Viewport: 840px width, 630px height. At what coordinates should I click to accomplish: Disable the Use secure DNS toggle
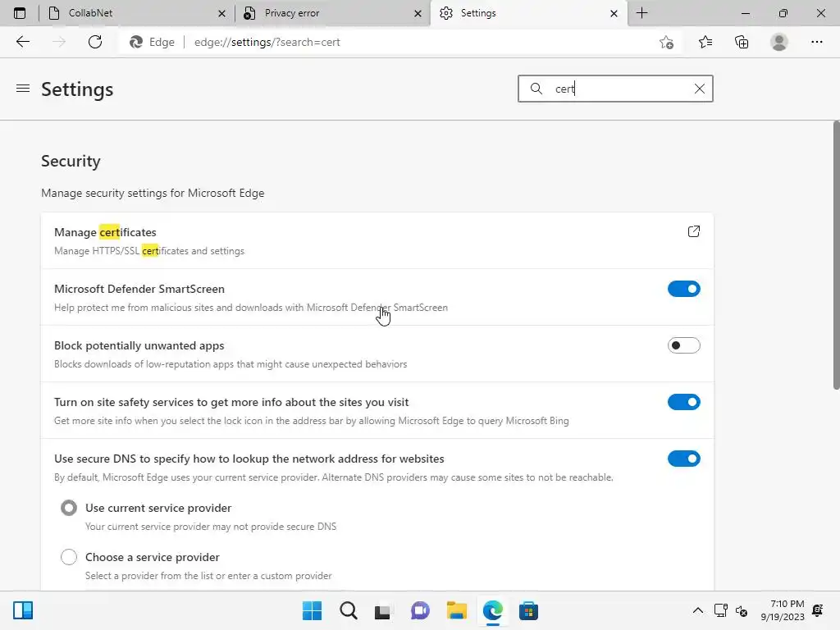point(684,459)
